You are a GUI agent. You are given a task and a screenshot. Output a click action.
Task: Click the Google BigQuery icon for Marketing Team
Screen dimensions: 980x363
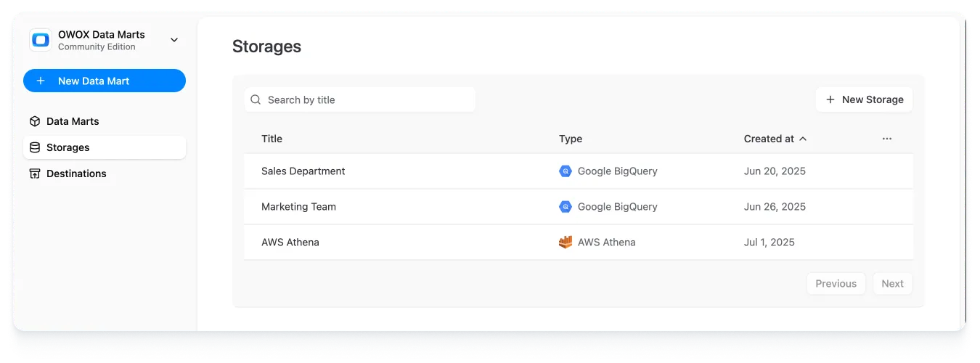click(565, 206)
